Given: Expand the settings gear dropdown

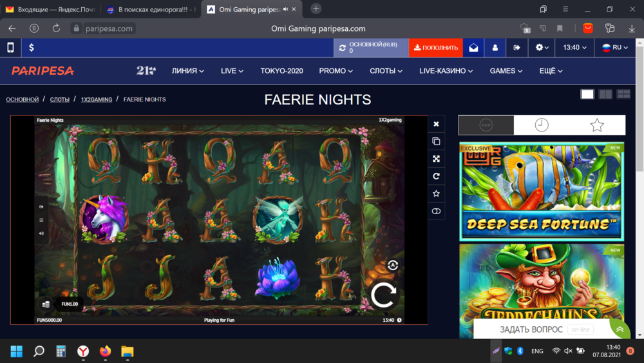Looking at the screenshot, I should coord(542,48).
